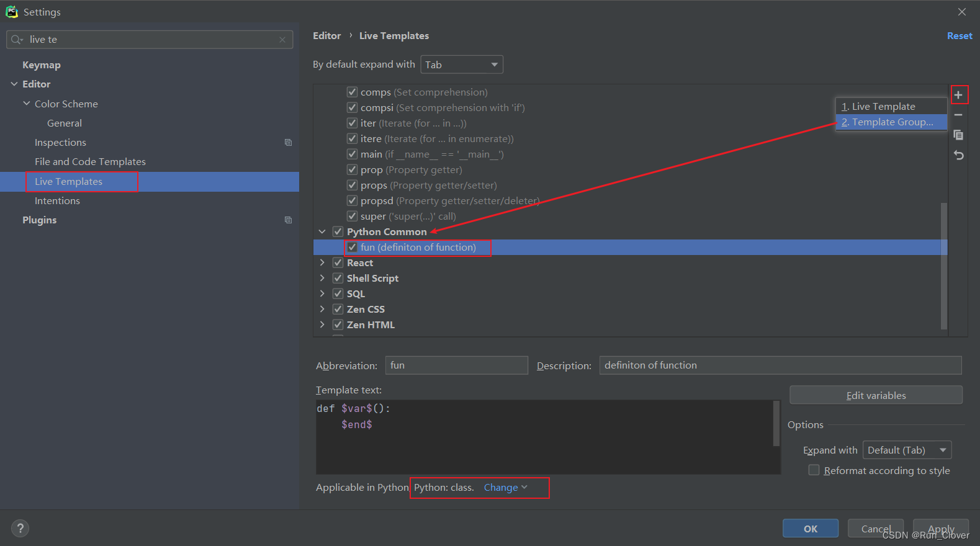Image resolution: width=980 pixels, height=546 pixels.
Task: Uncheck the Python Common group checkbox
Action: coord(338,231)
